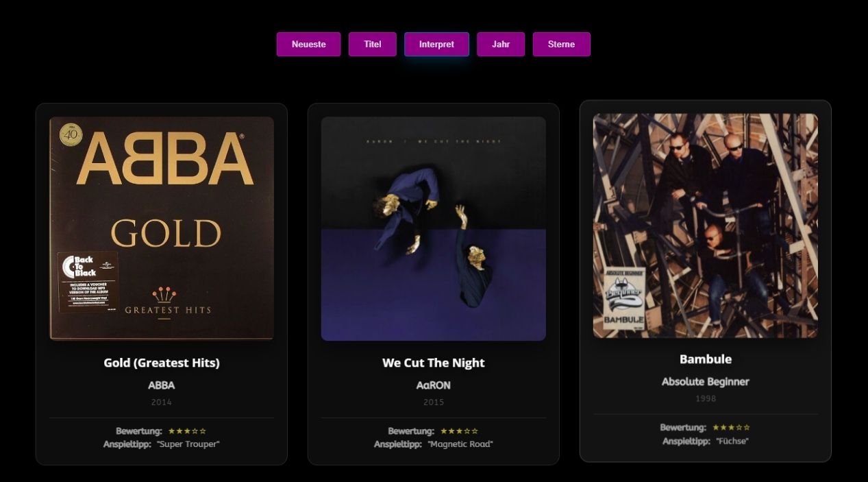
Task: Sort the collection by Sterne
Action: [x=561, y=44]
